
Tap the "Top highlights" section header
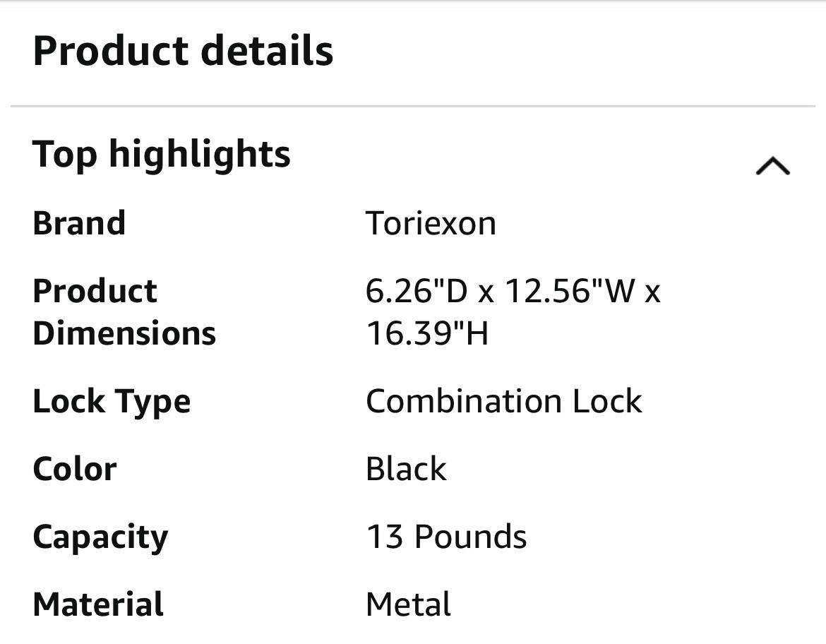(x=162, y=154)
